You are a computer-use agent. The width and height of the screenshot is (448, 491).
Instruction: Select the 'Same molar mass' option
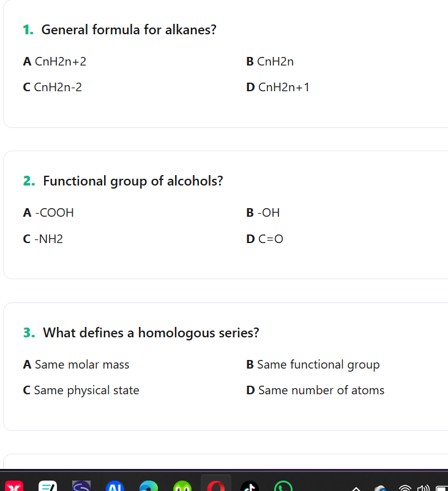76,364
